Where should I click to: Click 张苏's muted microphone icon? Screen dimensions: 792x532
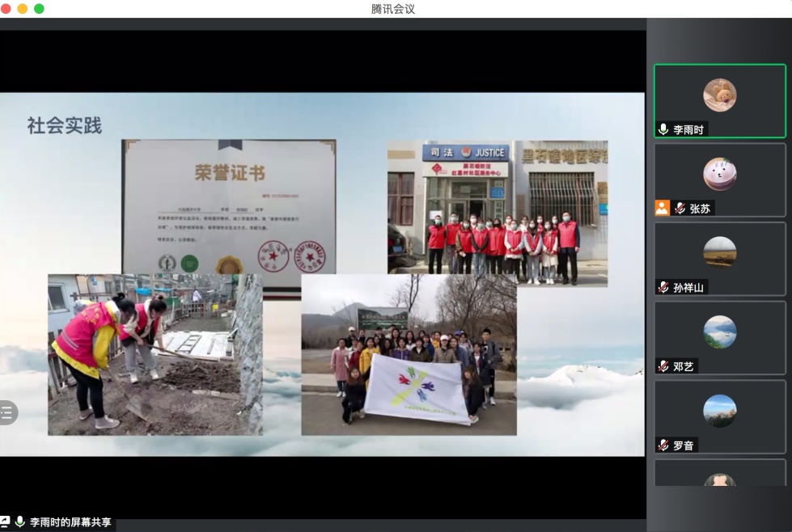[x=680, y=208]
